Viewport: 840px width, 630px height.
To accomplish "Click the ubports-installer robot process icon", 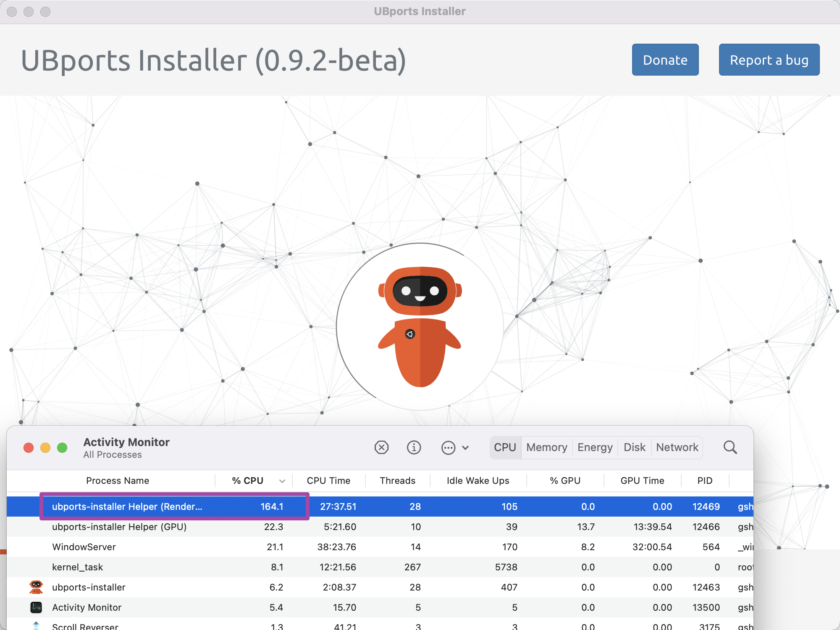I will coord(36,587).
